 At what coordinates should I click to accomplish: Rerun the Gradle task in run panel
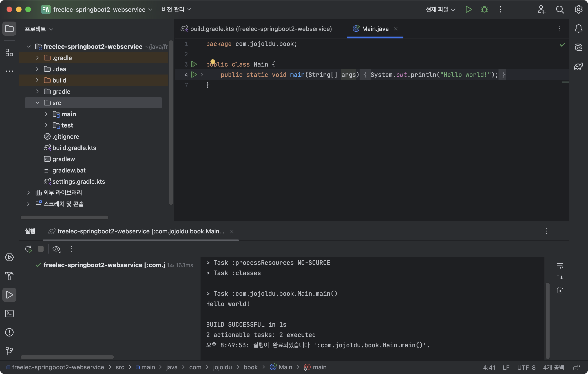coord(29,249)
